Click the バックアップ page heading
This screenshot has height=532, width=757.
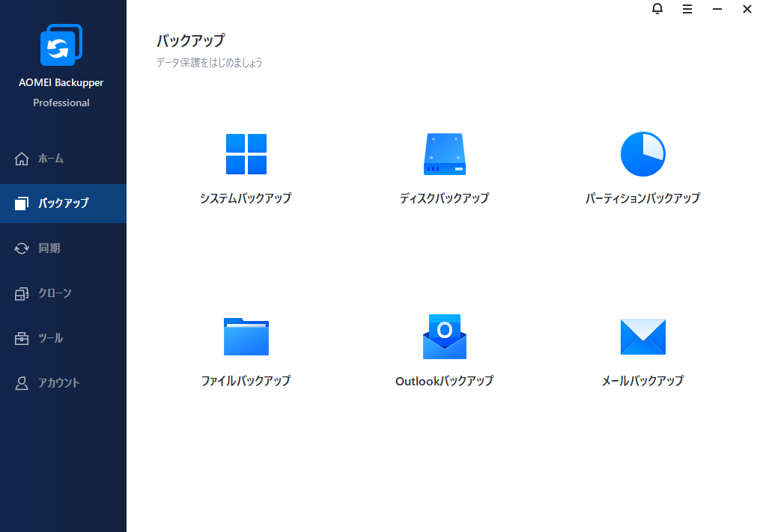point(191,40)
